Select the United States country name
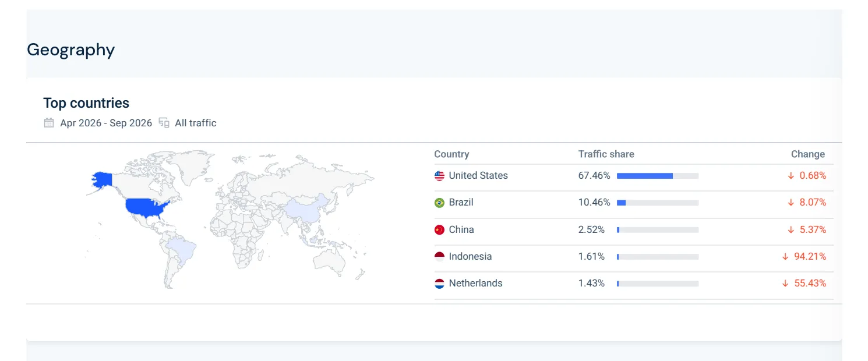 coord(478,176)
